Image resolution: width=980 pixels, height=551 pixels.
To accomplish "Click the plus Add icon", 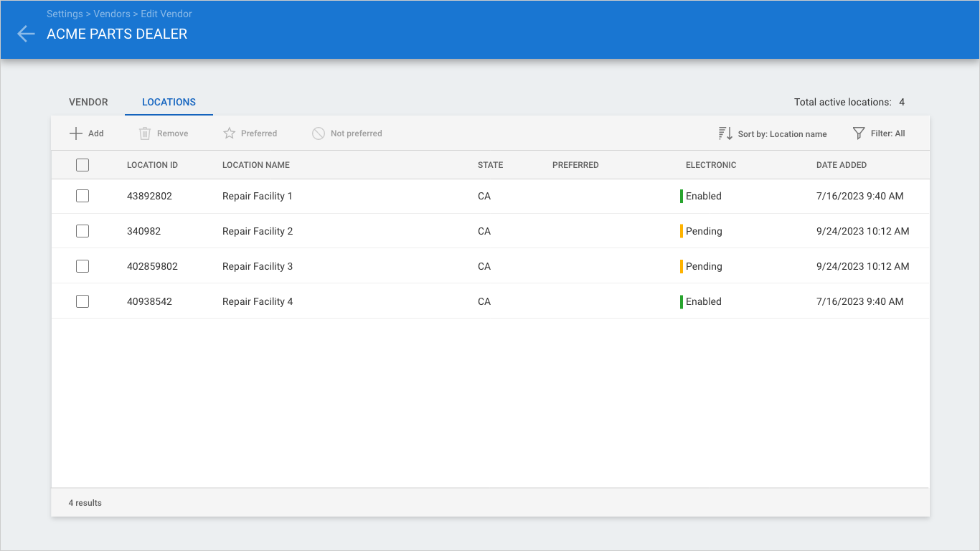I will 76,133.
